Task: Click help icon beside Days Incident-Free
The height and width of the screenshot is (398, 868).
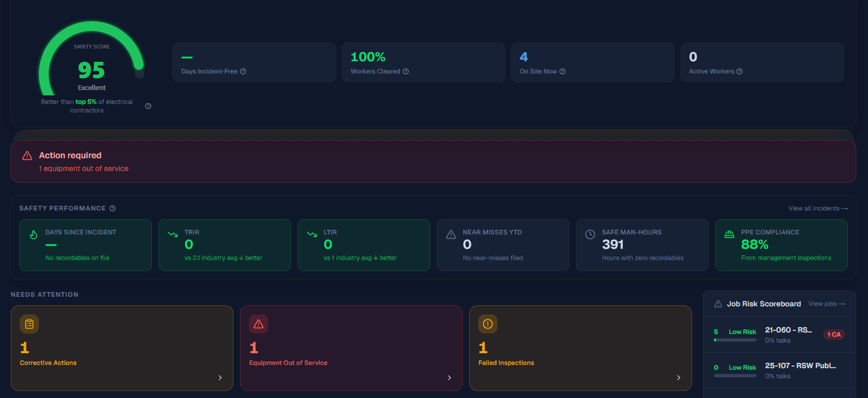Action: (x=243, y=71)
